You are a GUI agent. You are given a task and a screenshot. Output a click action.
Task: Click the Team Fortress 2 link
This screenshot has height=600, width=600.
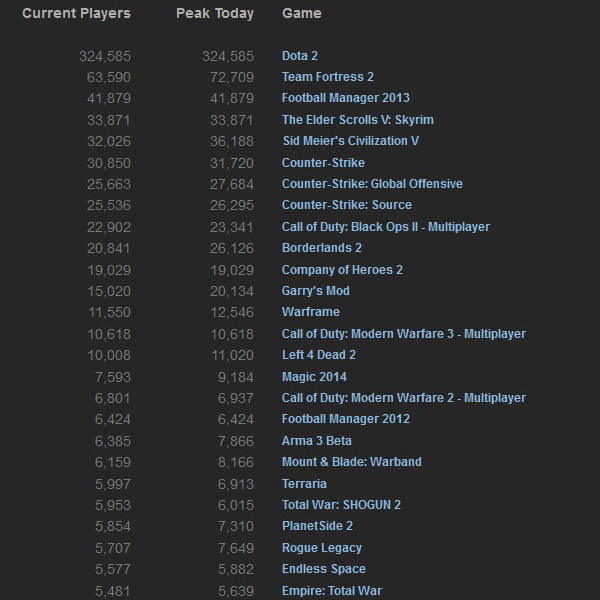click(x=327, y=77)
